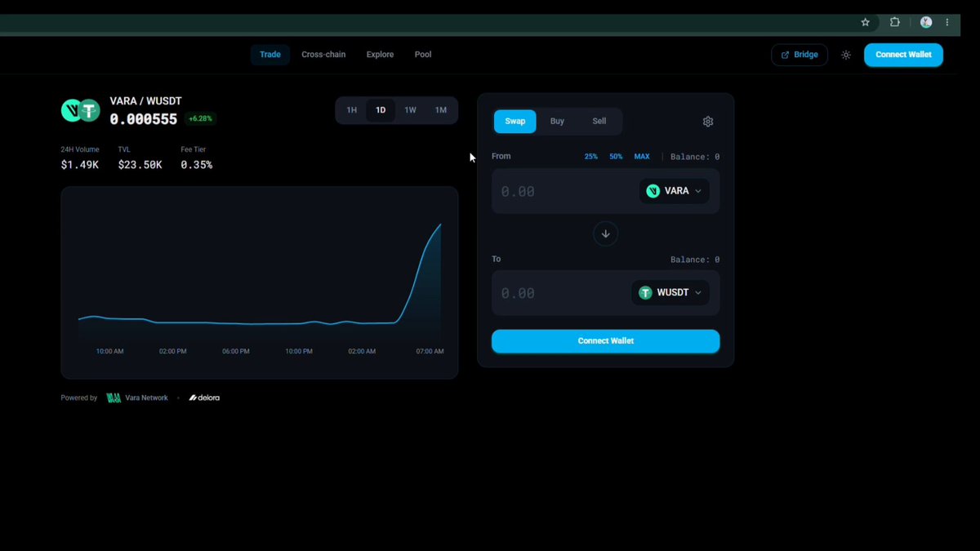Flip swap direction with the down arrow

(606, 233)
